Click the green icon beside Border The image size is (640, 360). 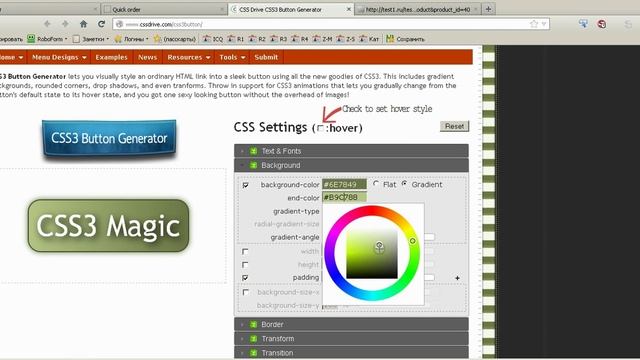[x=253, y=324]
